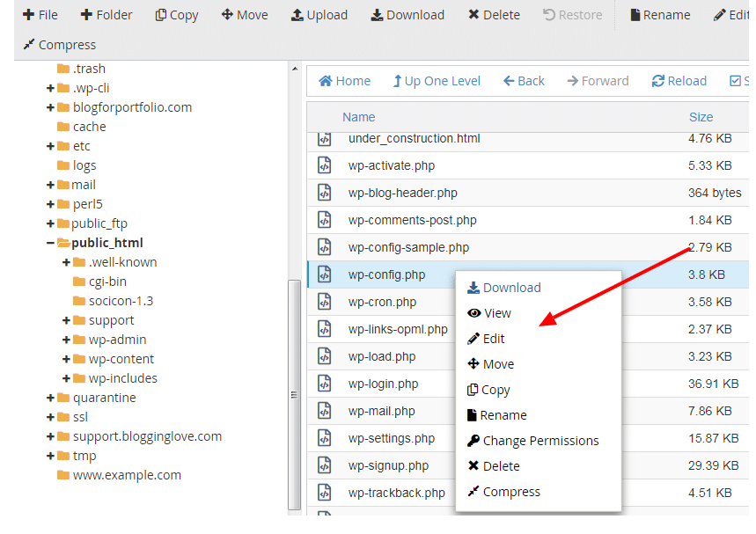
Task: Expand the quarantine folder
Action: point(50,398)
